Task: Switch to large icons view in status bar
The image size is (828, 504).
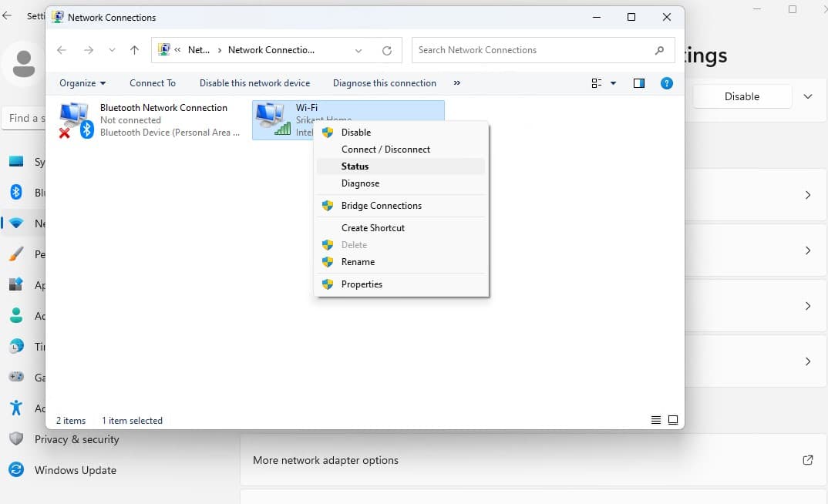Action: click(x=673, y=420)
